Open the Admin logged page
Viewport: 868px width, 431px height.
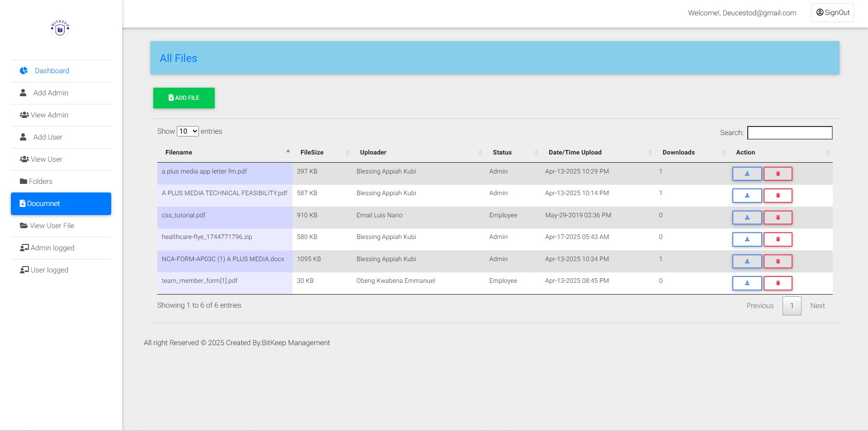point(52,248)
